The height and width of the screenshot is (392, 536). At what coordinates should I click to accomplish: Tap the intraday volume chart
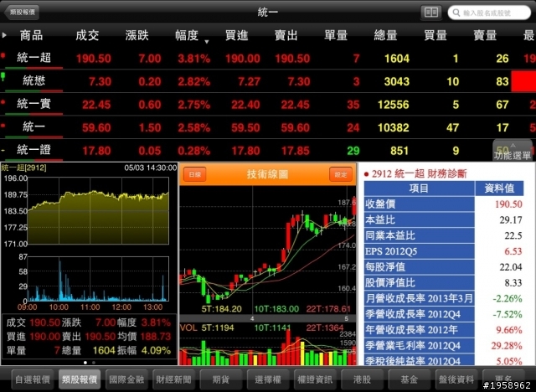click(x=98, y=279)
